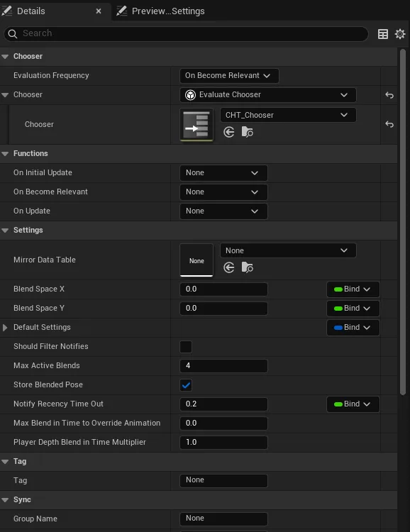Viewport: 410px width, 532px height.
Task: Switch to the Details tab
Action: [x=55, y=11]
